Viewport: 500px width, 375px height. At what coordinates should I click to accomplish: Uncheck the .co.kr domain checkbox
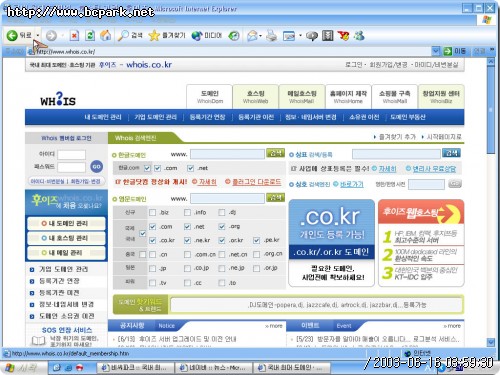[x=152, y=240]
